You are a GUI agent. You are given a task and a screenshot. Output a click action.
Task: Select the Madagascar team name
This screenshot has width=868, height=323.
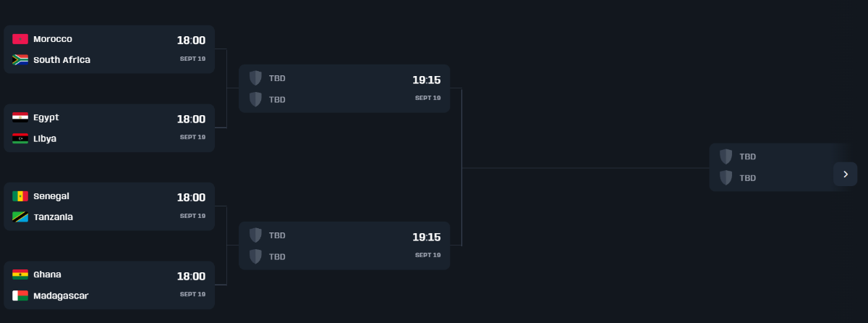tap(61, 295)
